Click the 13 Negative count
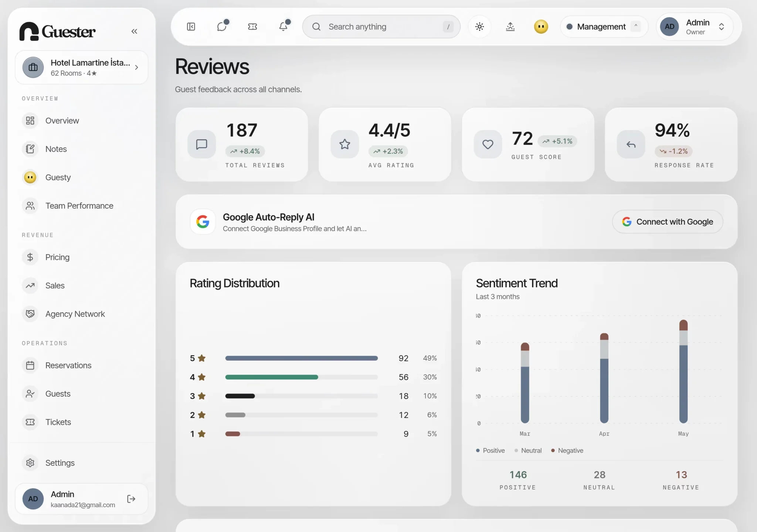The image size is (757, 532). point(681,475)
